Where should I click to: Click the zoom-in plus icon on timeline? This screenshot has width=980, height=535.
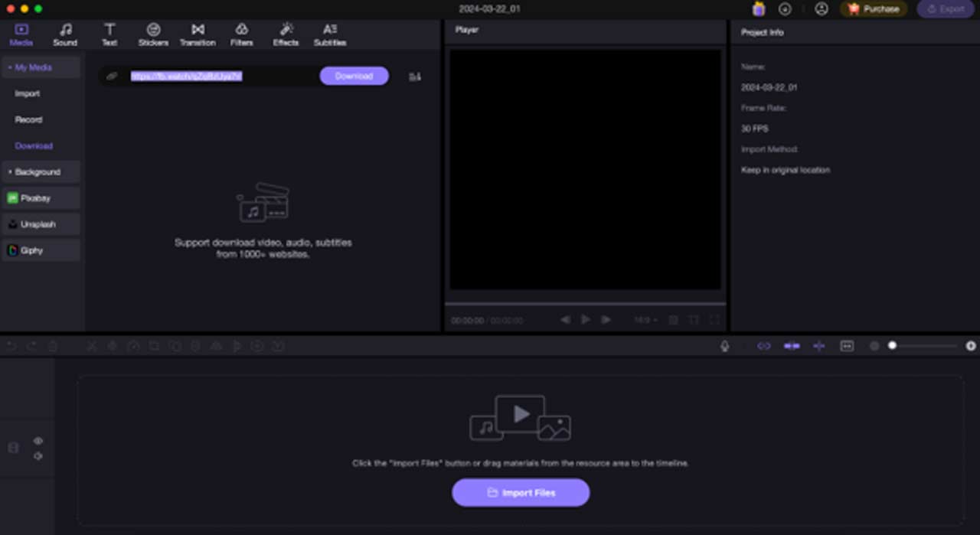pos(971,346)
